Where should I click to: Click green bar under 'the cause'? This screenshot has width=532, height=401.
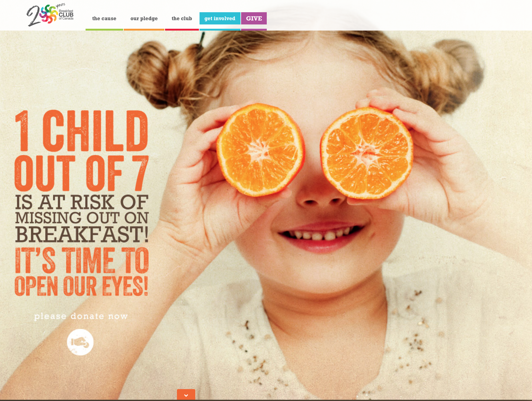click(104, 30)
